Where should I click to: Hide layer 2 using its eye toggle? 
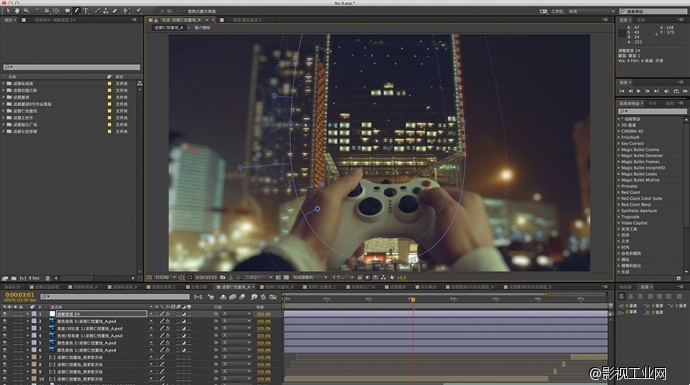pos(5,321)
